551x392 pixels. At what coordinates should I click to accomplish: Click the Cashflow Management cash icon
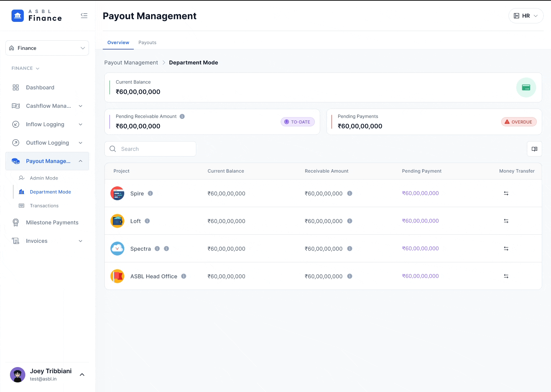(16, 106)
